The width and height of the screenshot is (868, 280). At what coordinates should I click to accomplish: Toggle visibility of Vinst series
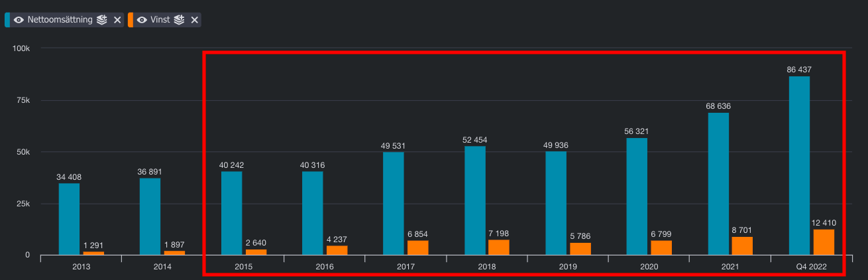pos(141,20)
